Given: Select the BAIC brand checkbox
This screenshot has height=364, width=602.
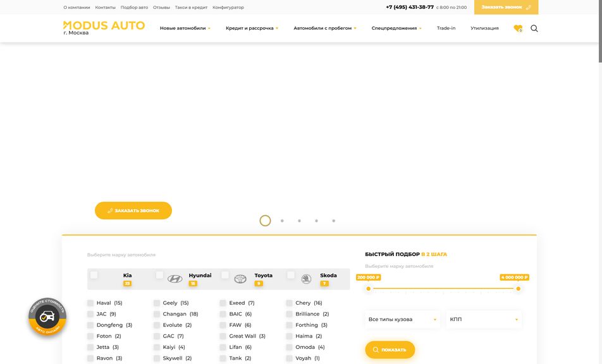Looking at the screenshot, I should tap(223, 314).
